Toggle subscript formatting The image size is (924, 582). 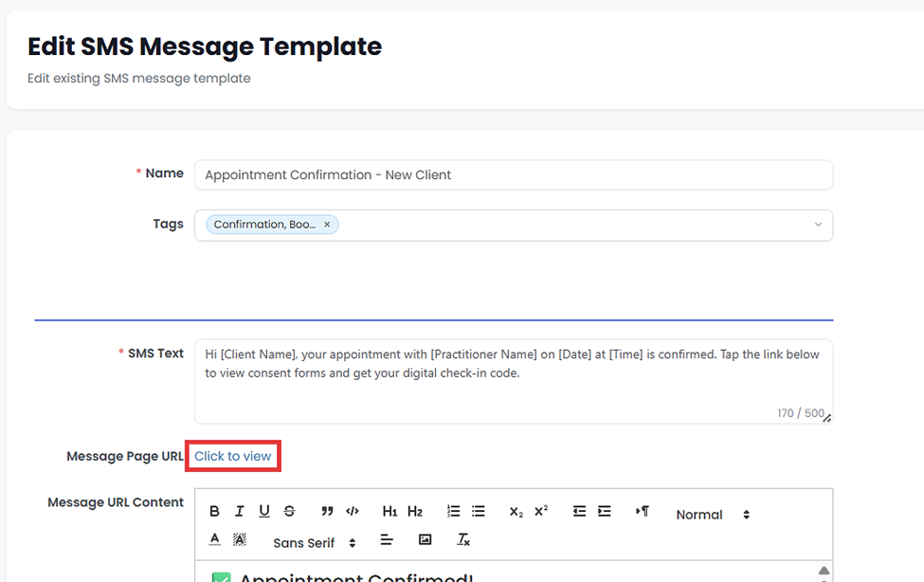(x=516, y=512)
